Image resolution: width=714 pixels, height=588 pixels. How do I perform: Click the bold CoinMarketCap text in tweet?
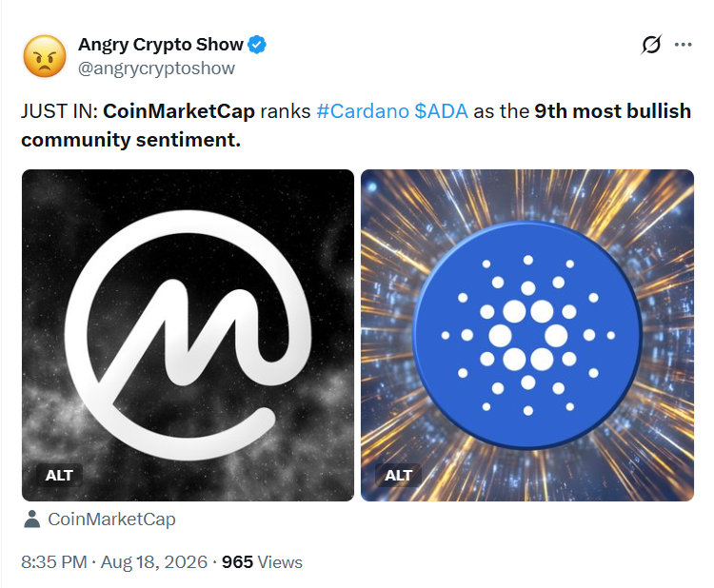(179, 111)
